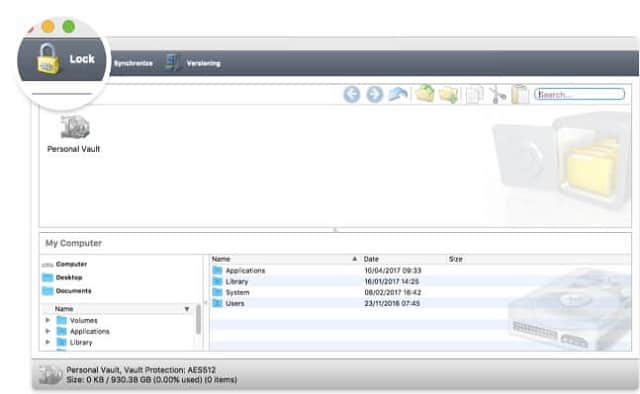Click the Cut scissors icon
640x394 pixels.
click(x=497, y=94)
